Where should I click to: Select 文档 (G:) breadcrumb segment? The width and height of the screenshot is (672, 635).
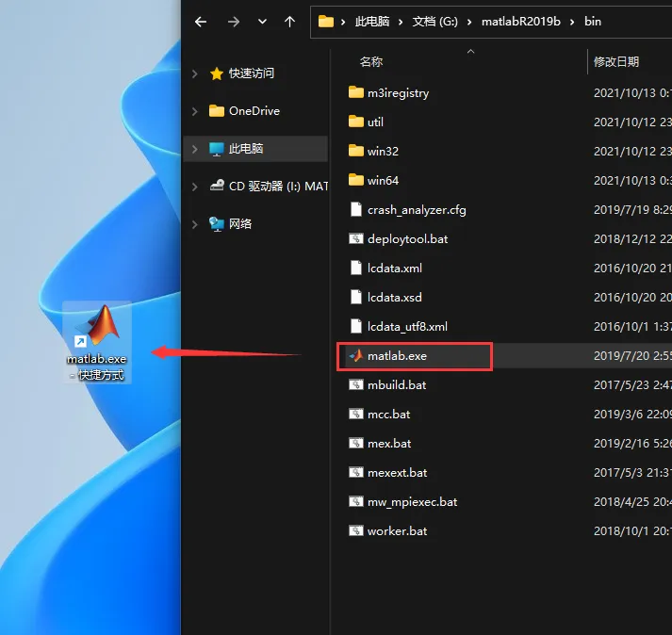coord(434,22)
